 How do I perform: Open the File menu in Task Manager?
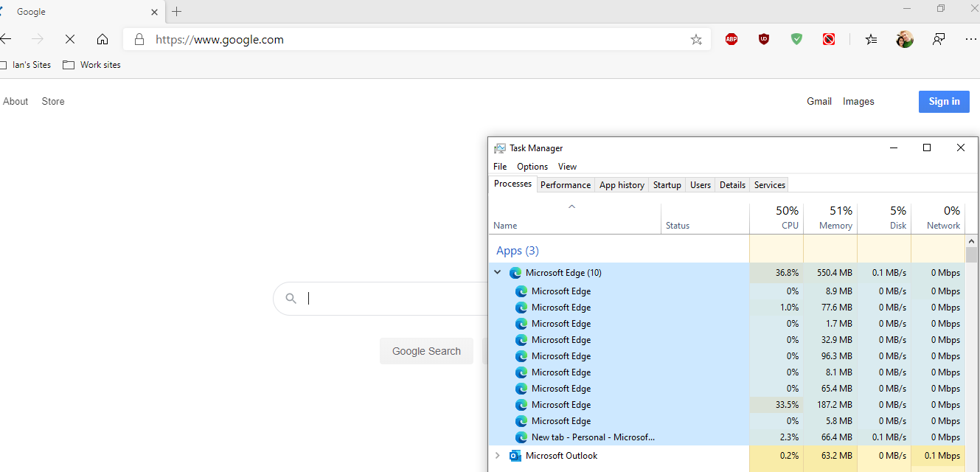500,167
